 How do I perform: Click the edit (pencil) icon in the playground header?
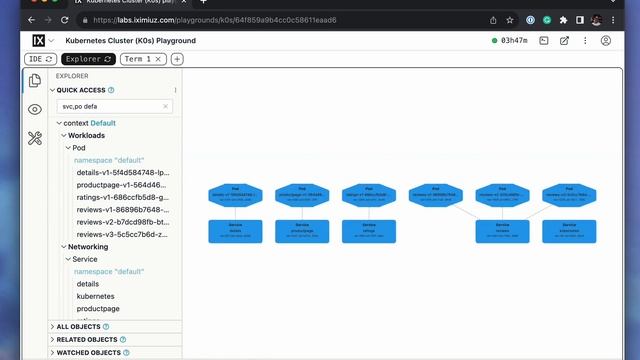564,40
